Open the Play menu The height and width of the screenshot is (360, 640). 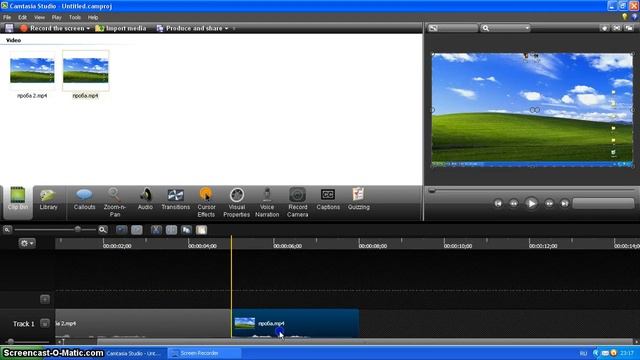[x=56, y=18]
